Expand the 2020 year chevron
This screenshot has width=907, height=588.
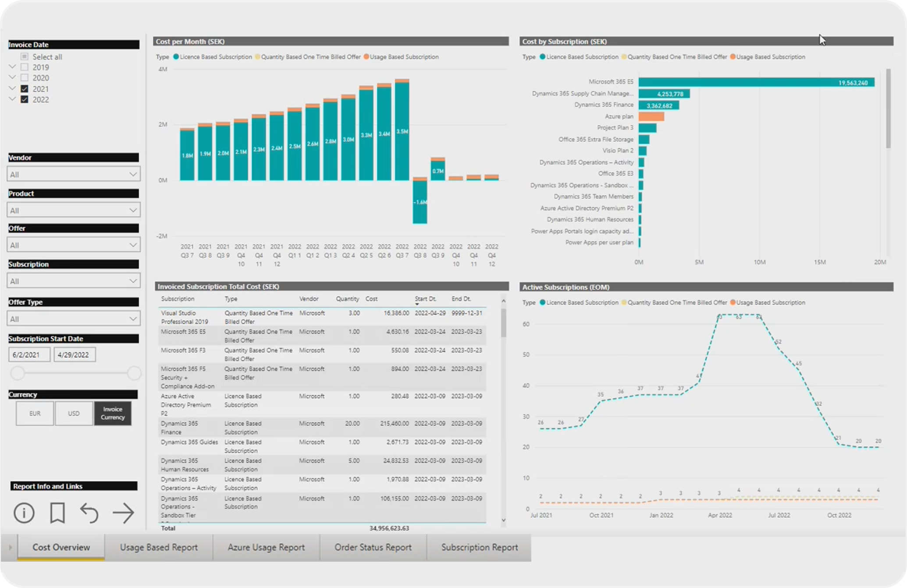point(12,77)
